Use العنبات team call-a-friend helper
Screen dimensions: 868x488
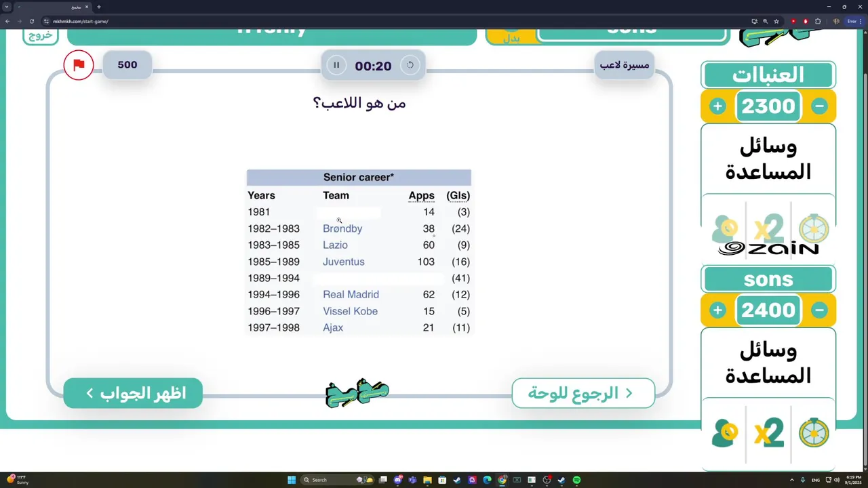pyautogui.click(x=725, y=229)
